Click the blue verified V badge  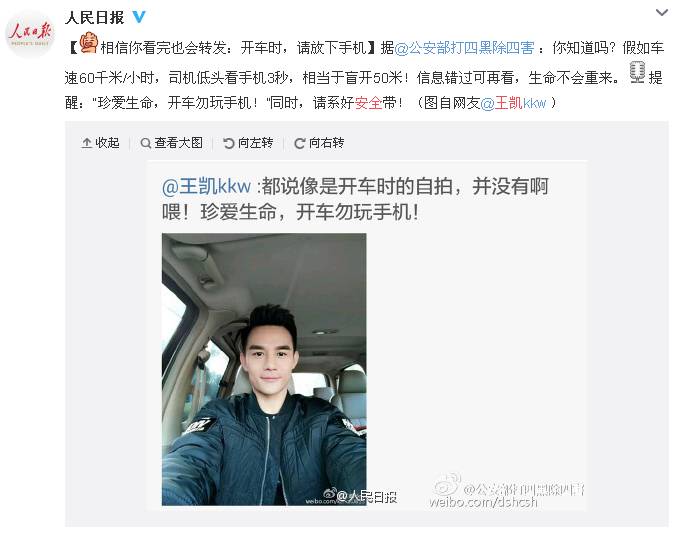click(139, 17)
